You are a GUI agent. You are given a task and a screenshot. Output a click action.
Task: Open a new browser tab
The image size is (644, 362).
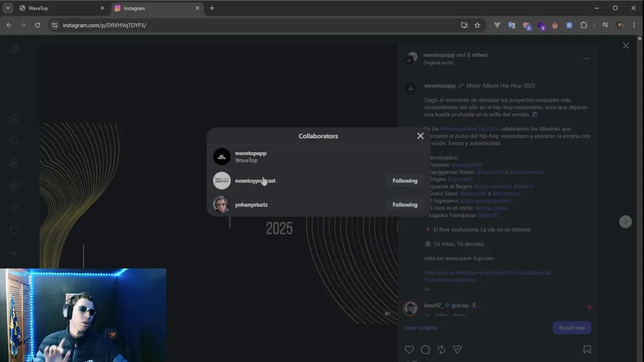click(x=212, y=8)
